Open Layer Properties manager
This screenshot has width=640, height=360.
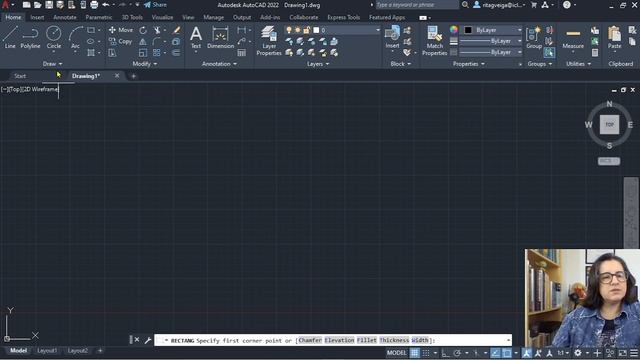(269, 40)
